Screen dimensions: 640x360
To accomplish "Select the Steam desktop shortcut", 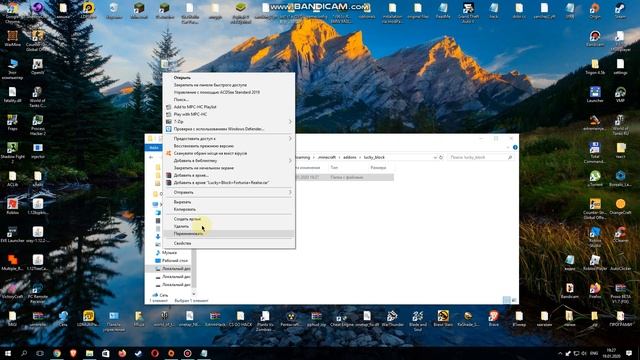I will [620, 11].
